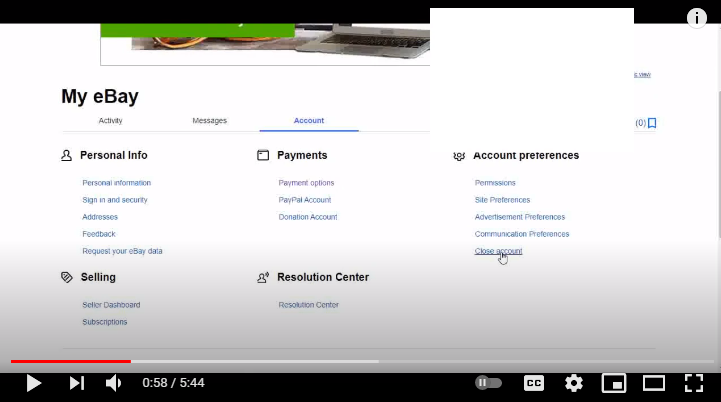Open the video info card

(x=697, y=18)
